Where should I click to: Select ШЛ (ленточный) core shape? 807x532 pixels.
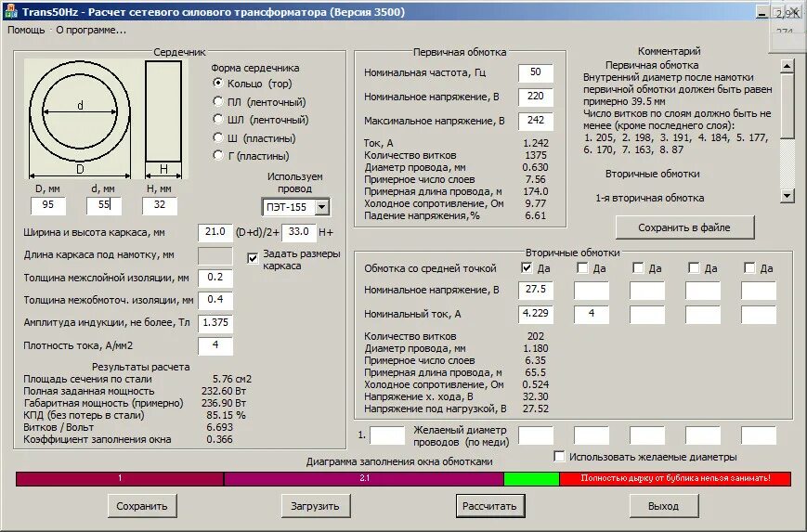tap(218, 120)
